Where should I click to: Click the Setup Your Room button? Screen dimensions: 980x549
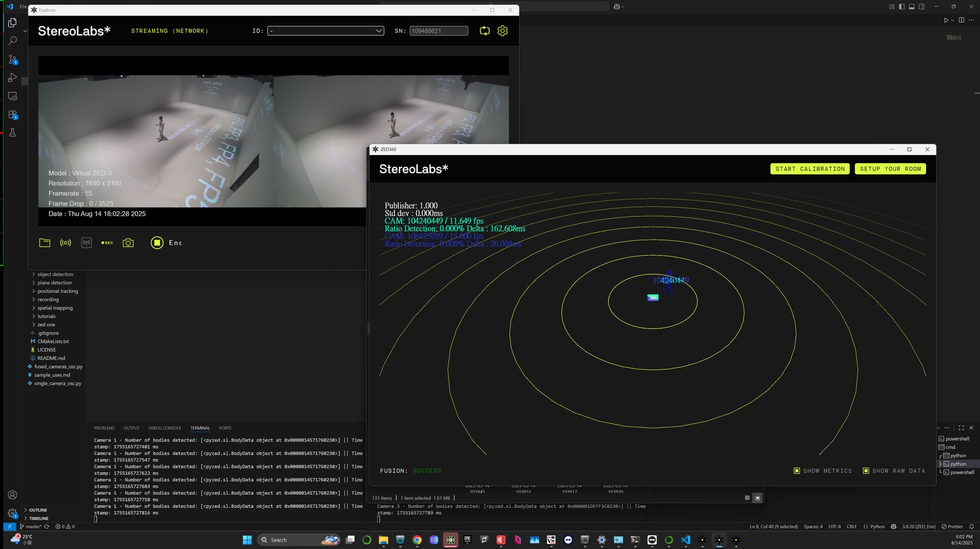pyautogui.click(x=890, y=169)
